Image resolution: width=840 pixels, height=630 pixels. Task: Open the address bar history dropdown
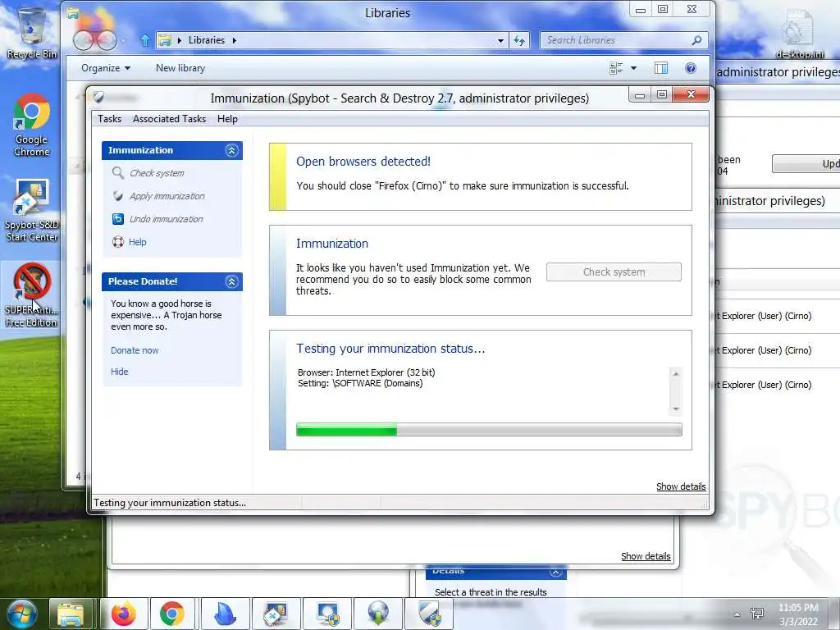click(500, 40)
